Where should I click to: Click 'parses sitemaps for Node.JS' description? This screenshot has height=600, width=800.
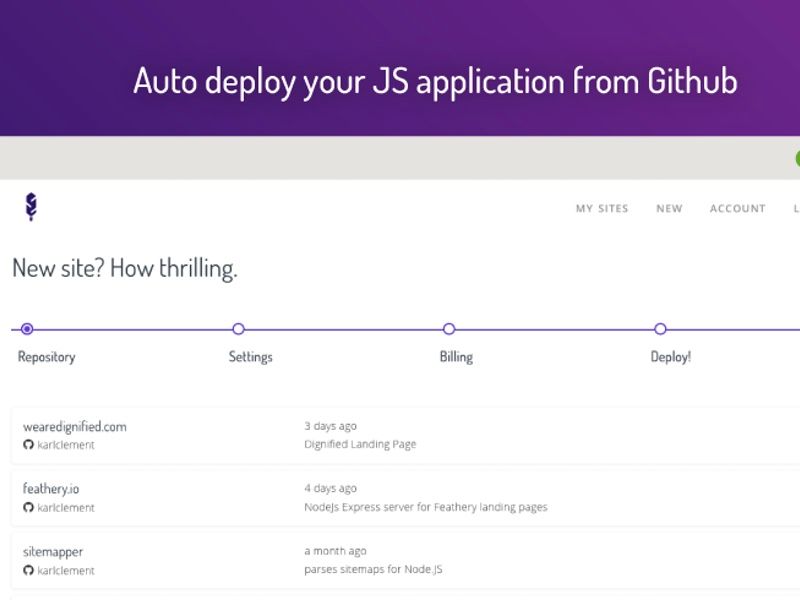click(373, 569)
